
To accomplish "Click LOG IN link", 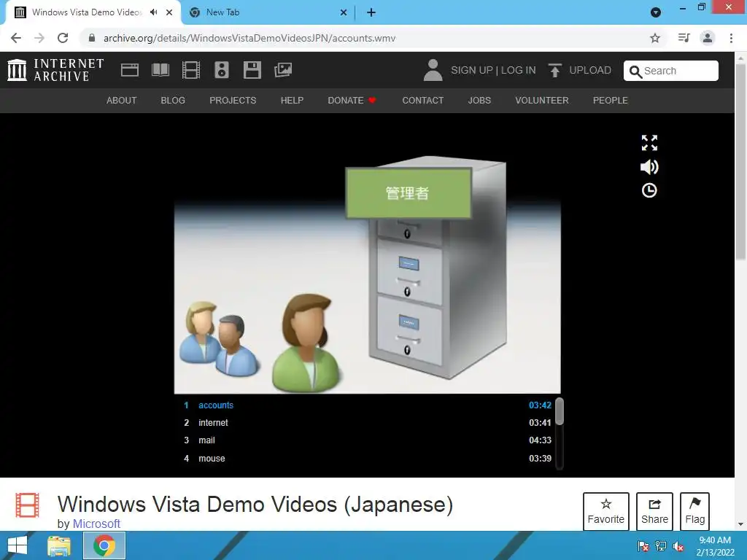I will (x=519, y=71).
